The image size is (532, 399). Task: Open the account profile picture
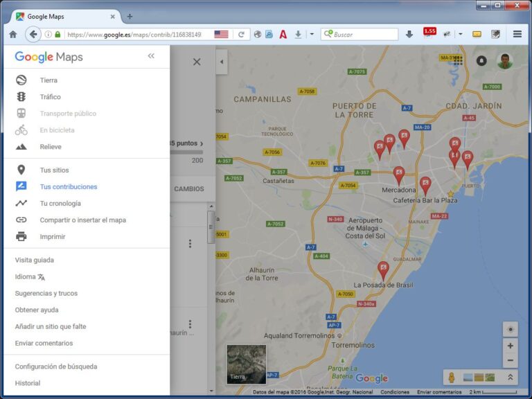(505, 61)
